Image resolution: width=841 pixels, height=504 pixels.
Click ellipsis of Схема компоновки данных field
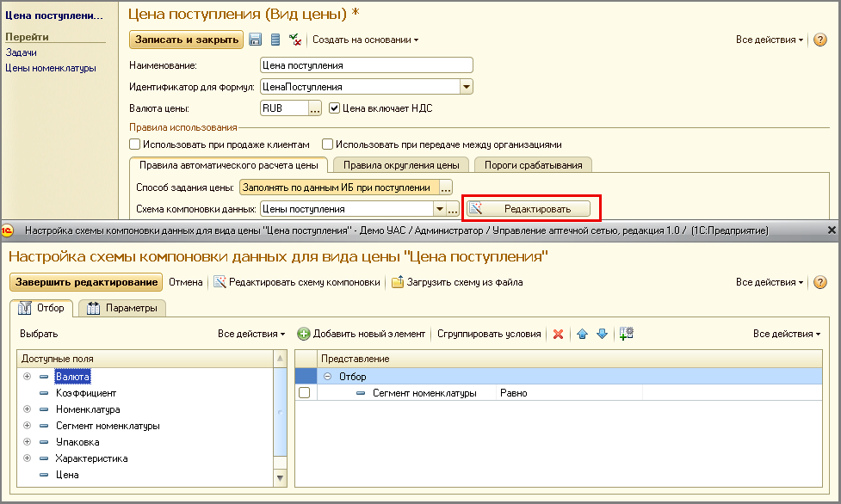[453, 209]
